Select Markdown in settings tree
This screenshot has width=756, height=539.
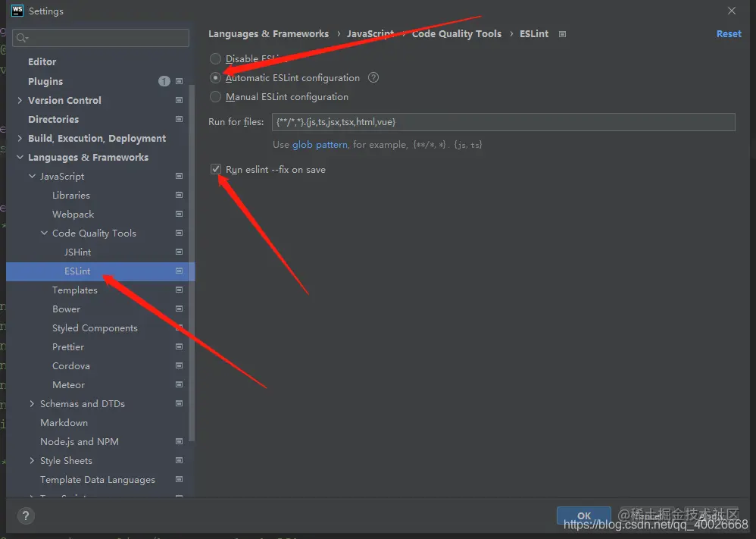64,422
